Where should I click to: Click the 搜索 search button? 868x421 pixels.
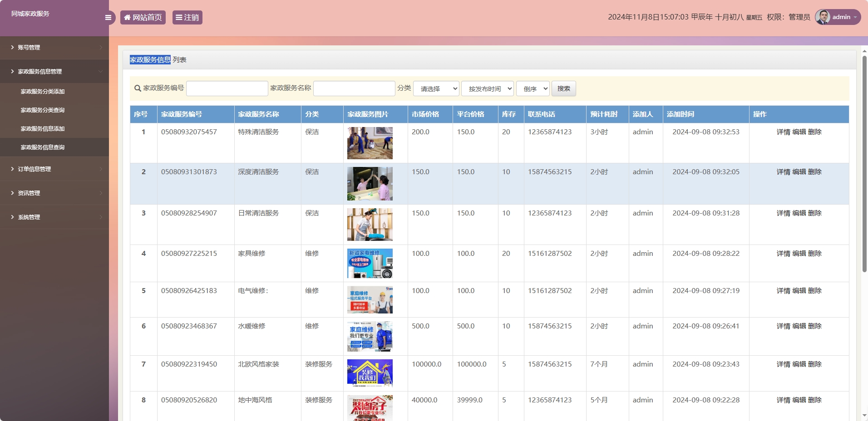(x=564, y=88)
